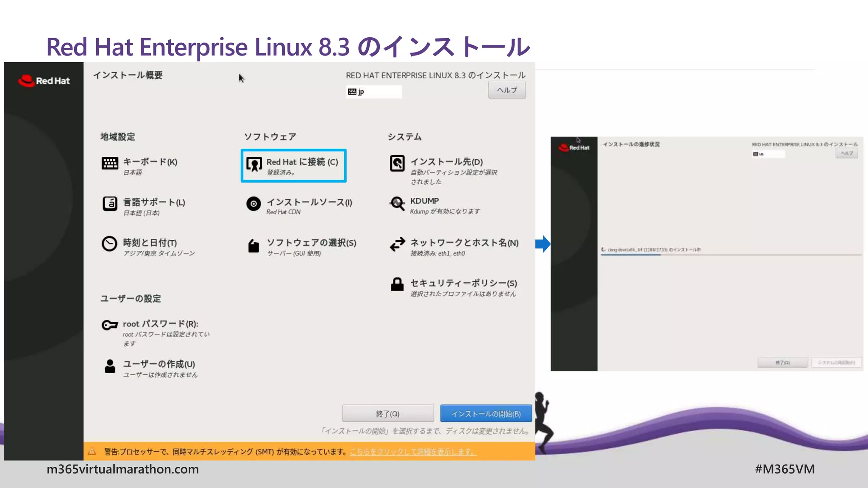Click 接続済み: eth1, eth0 status text
The image size is (868, 488).
(437, 253)
